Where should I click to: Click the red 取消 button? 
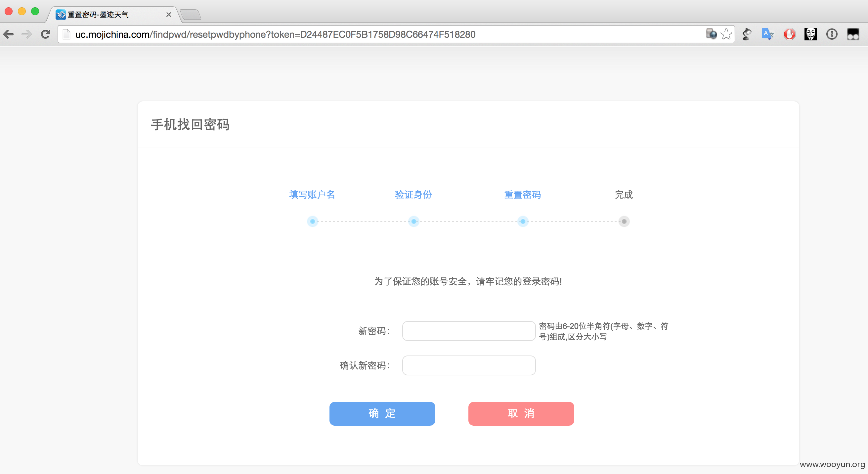click(x=521, y=414)
